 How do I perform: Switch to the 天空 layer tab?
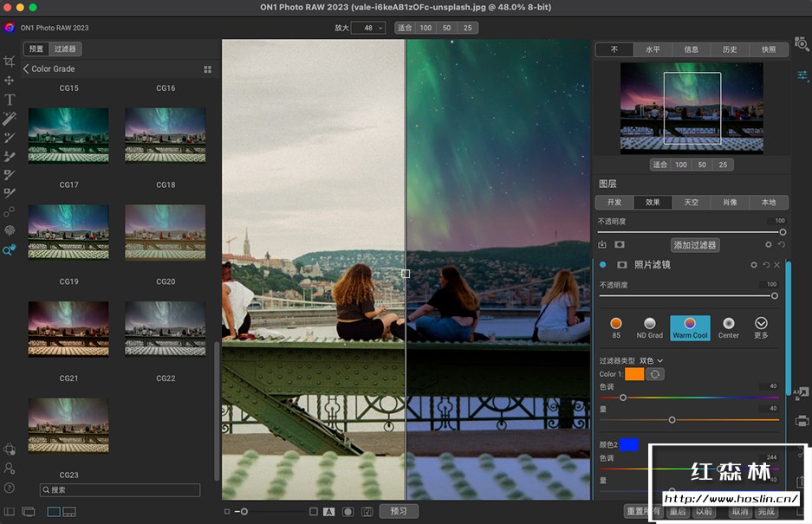[x=691, y=202]
